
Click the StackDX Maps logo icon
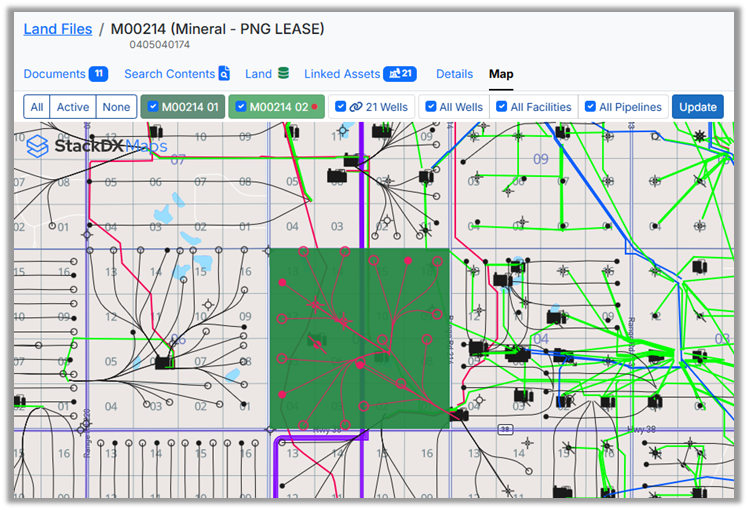point(37,146)
